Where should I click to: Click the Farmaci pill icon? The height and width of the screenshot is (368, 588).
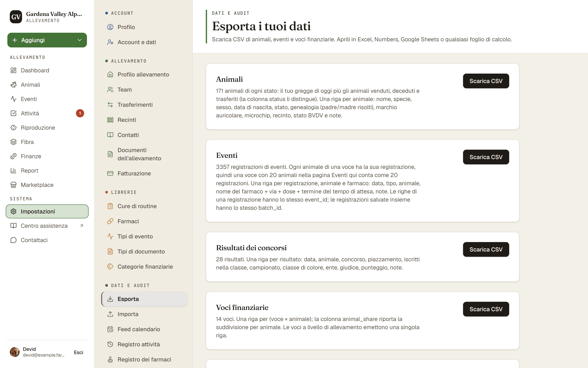110,221
